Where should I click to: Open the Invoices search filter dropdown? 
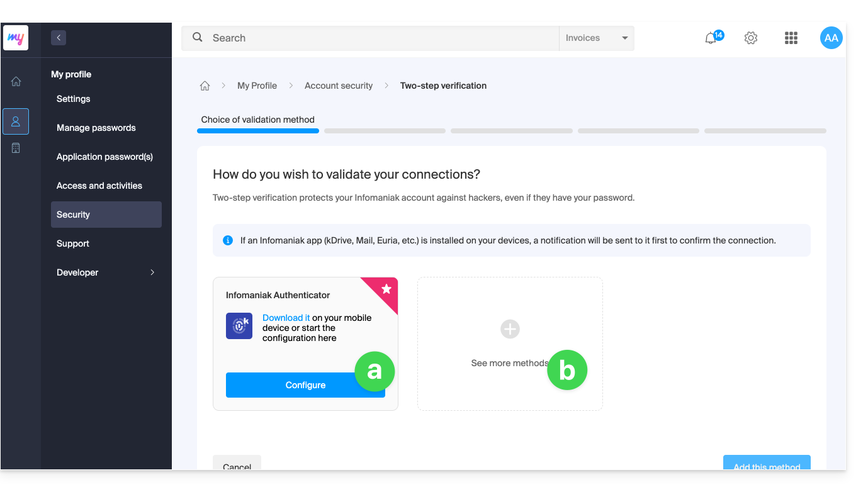tap(596, 38)
